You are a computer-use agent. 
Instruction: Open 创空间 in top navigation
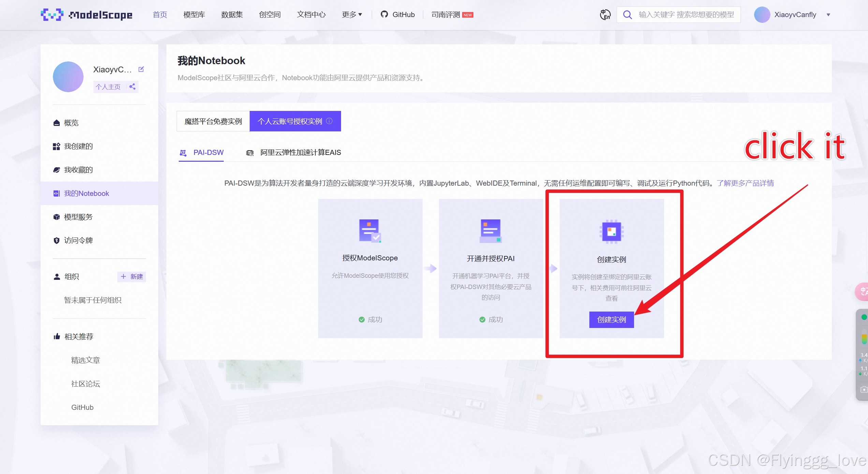tap(270, 14)
